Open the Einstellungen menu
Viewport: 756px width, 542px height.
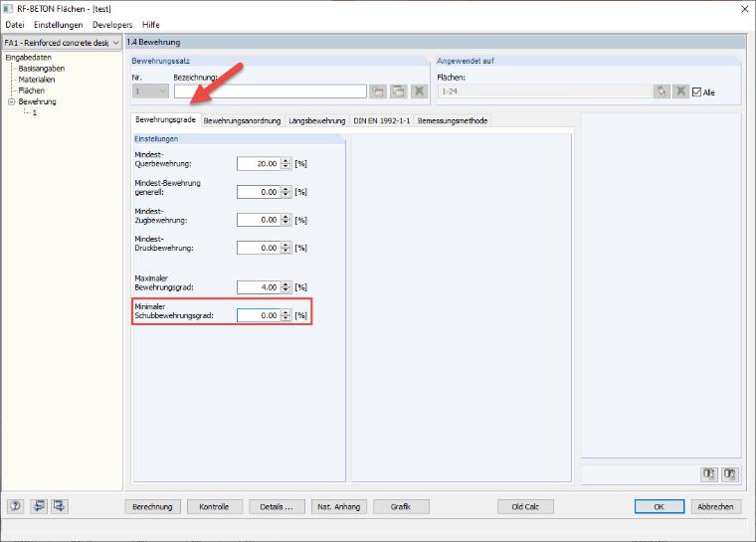pos(59,25)
